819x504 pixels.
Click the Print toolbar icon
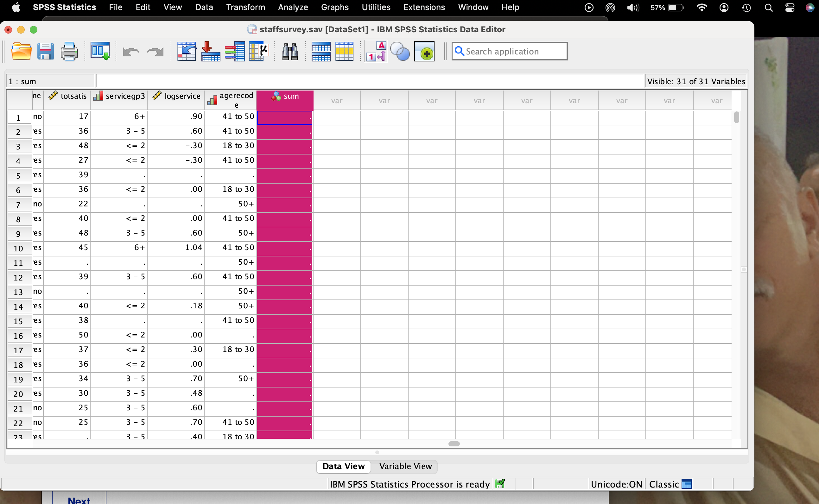tap(69, 52)
